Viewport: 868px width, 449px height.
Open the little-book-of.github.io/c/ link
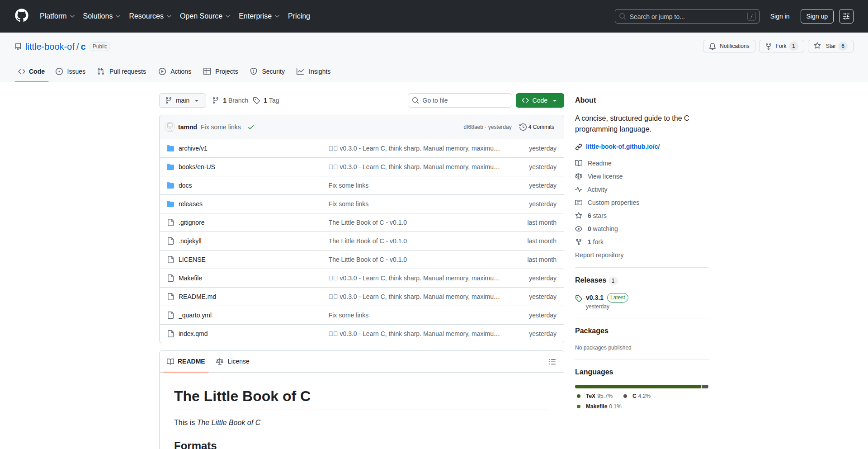coord(623,147)
